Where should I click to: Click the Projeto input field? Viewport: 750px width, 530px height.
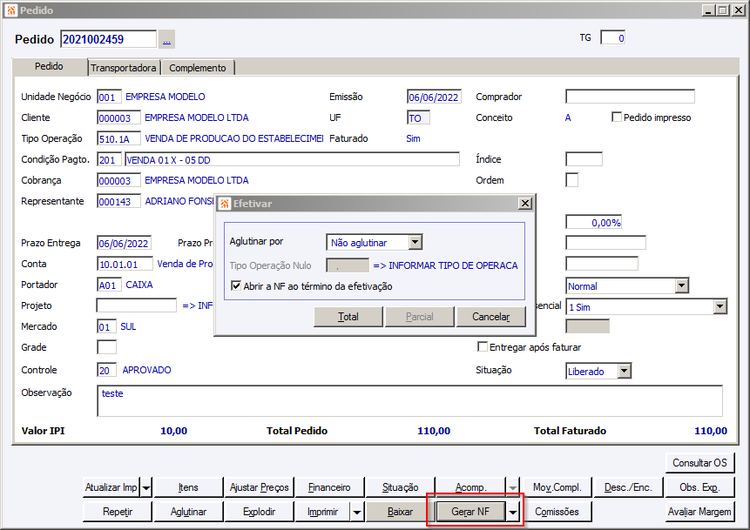coord(137,305)
